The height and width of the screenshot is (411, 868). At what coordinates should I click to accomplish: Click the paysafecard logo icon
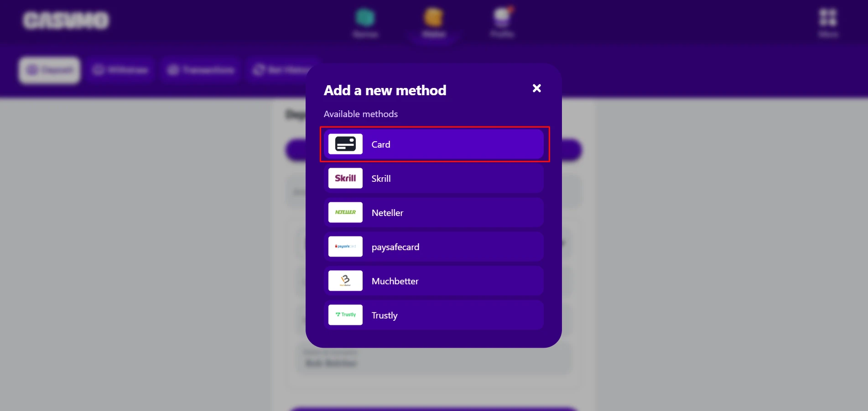tap(345, 247)
